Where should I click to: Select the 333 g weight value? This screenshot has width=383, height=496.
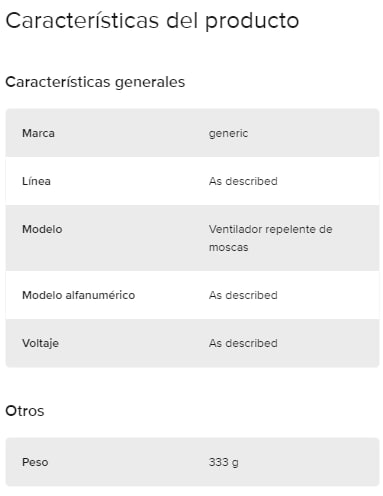pos(224,463)
